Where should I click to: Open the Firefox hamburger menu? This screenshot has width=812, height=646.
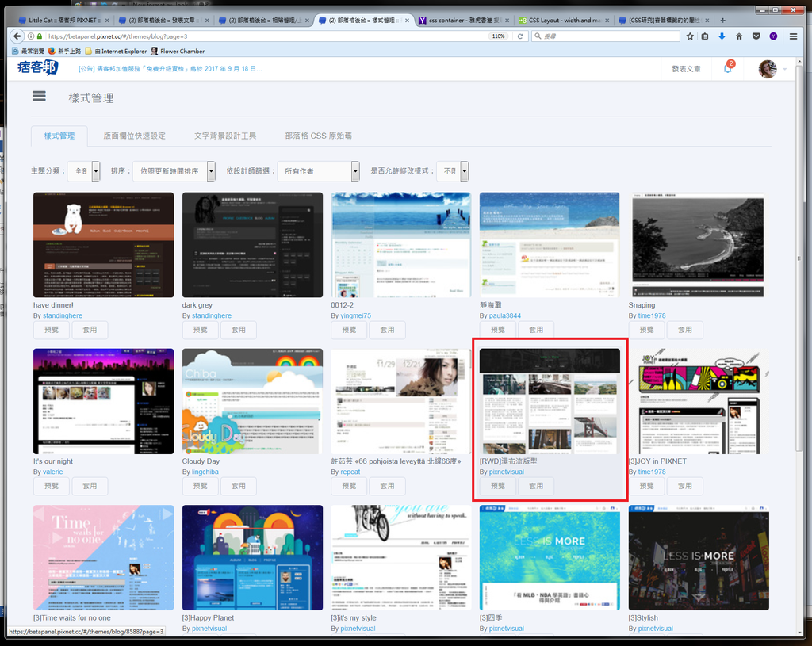click(x=791, y=36)
